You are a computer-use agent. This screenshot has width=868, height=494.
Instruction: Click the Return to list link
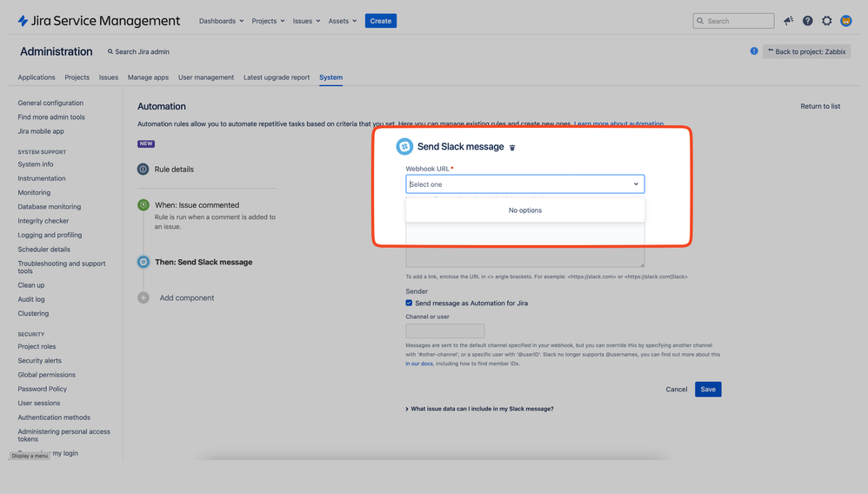(820, 106)
